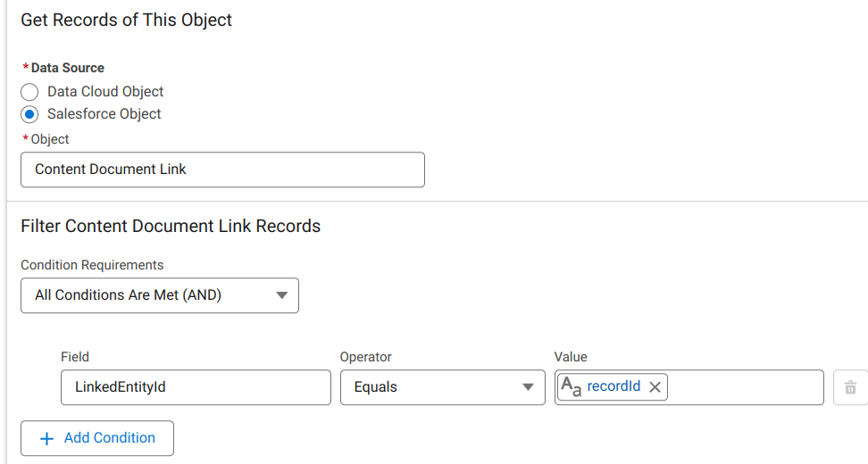Click the Salesforce Object label text
The height and width of the screenshot is (464, 868).
click(104, 114)
